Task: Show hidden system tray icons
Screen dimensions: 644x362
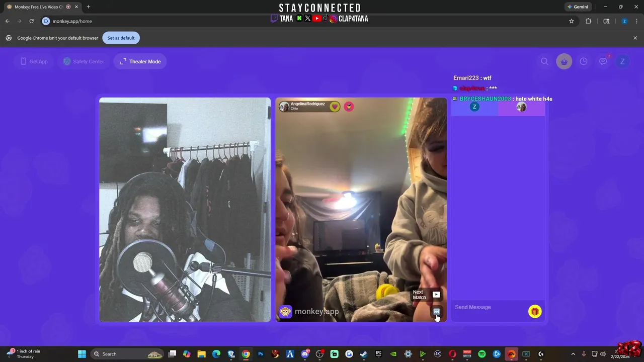Action: click(x=573, y=354)
